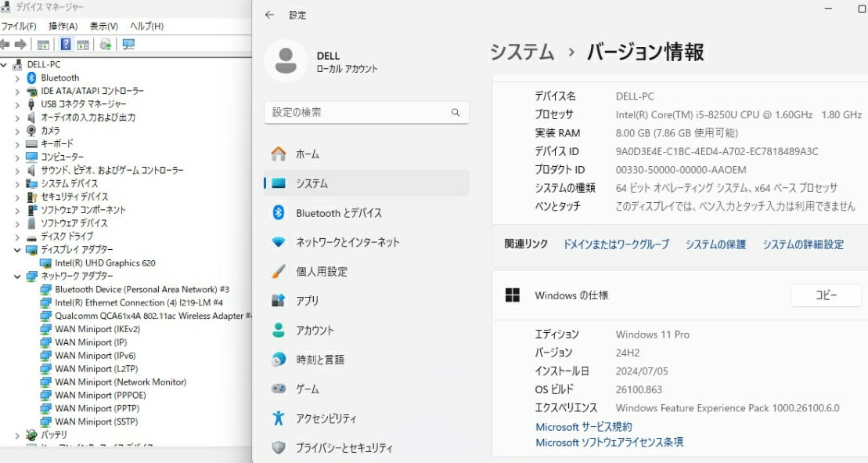Collapse the ネットワーク アダプター tree node
Viewport: 868px width, 463px height.
pos(17,277)
